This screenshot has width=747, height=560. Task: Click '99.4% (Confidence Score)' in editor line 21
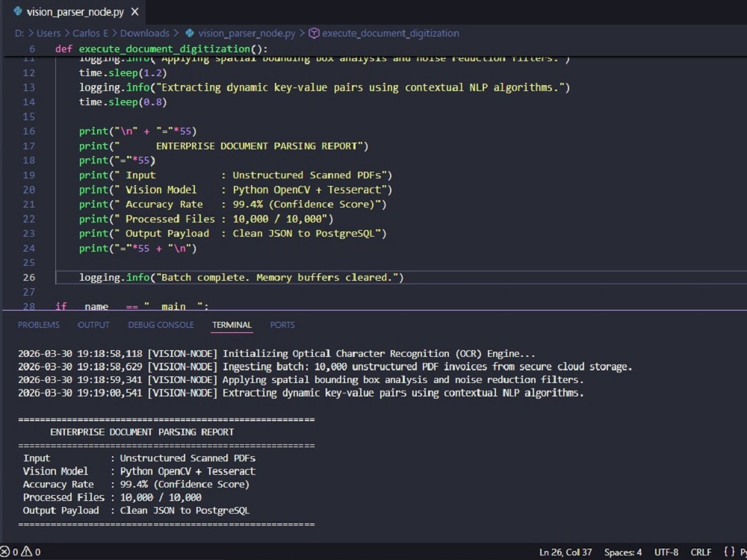pos(304,205)
